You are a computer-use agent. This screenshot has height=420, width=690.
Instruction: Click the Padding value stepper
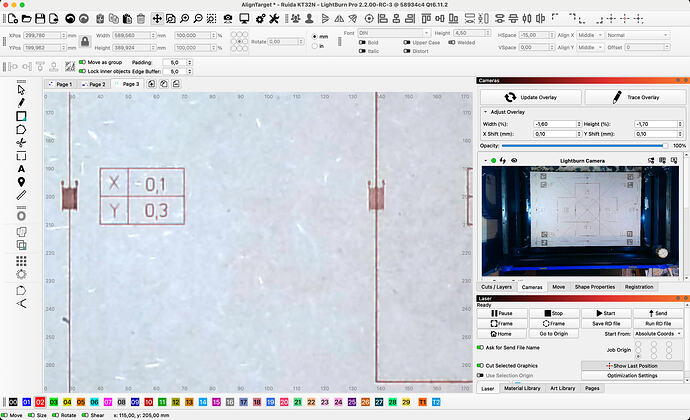click(190, 63)
